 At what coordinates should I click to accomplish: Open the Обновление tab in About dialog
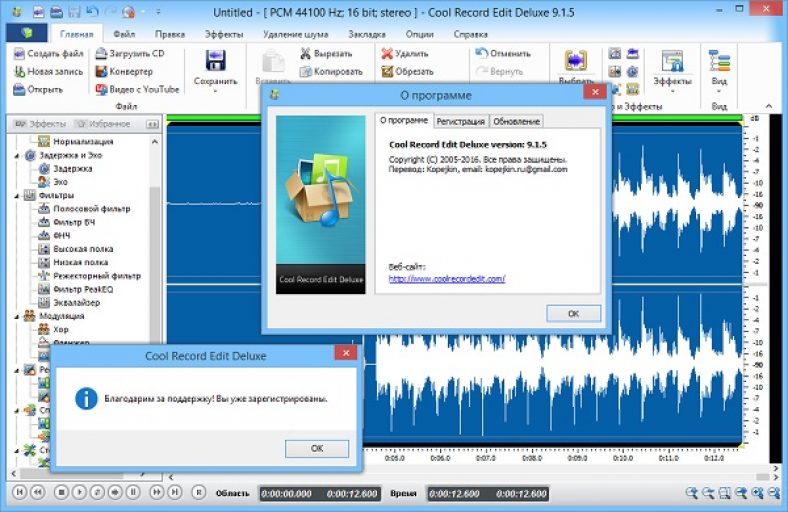[x=516, y=121]
